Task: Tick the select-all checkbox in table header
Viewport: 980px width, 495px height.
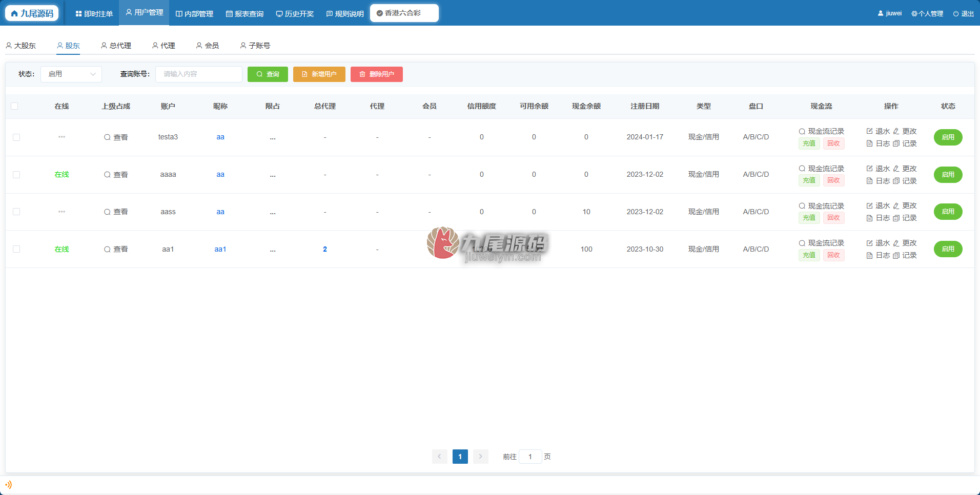Action: 14,106
